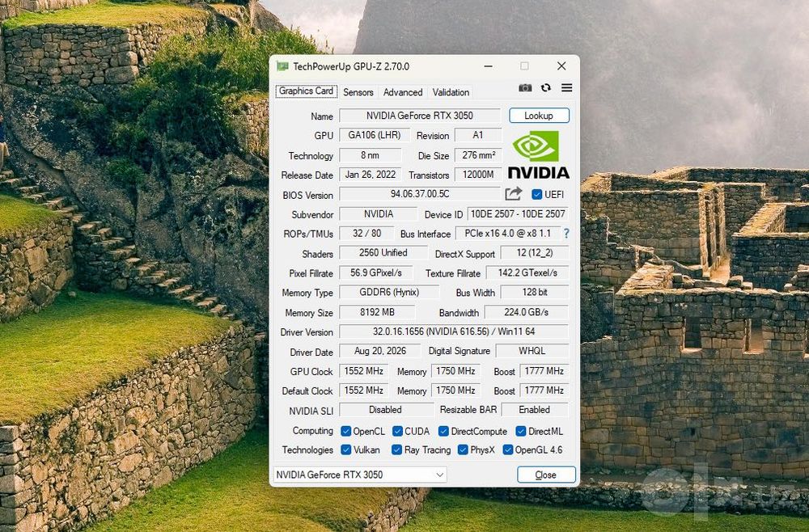The width and height of the screenshot is (809, 532).
Task: Take a screenshot with the camera icon
Action: coord(525,88)
